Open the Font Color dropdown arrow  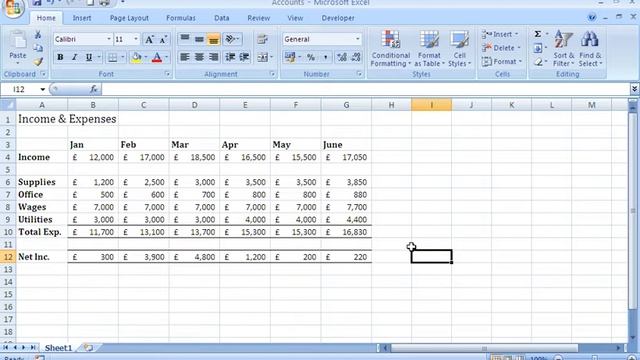(166, 58)
